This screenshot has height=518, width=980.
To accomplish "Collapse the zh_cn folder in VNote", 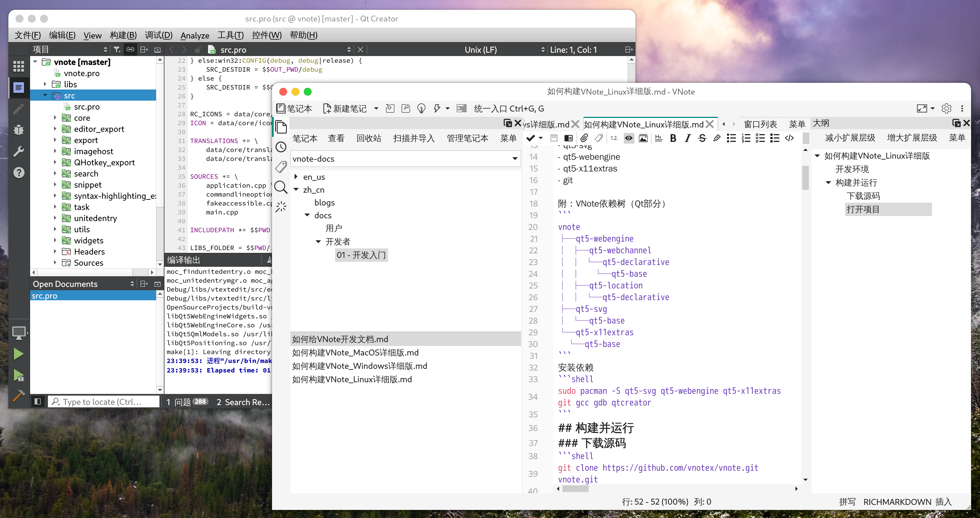I will pos(296,190).
